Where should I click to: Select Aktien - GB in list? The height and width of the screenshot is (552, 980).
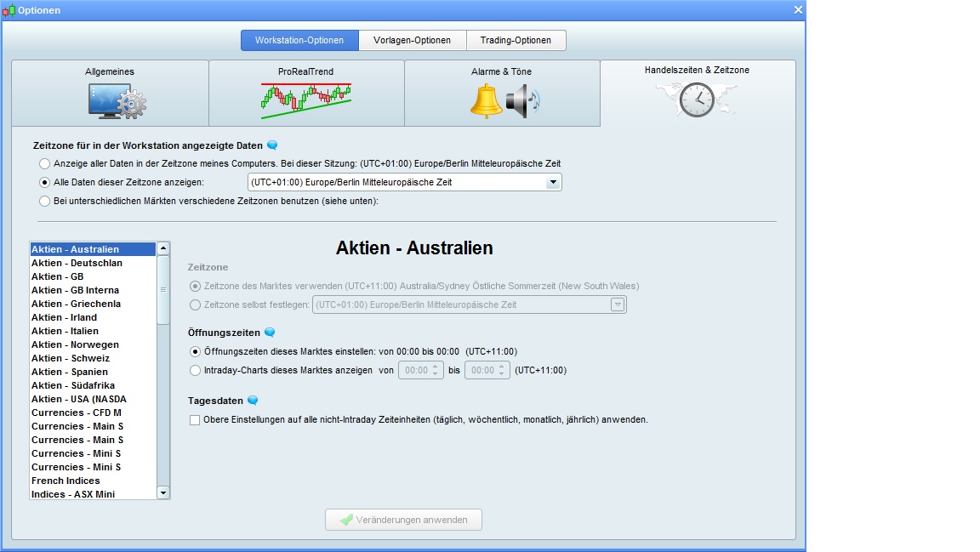coord(93,277)
